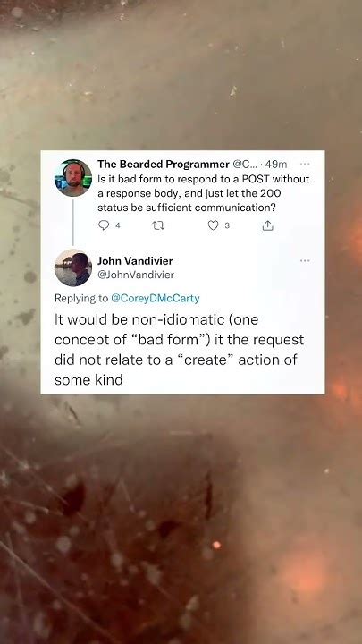View the 4 replies count
Screen dimensions: 362x644
pos(117,225)
